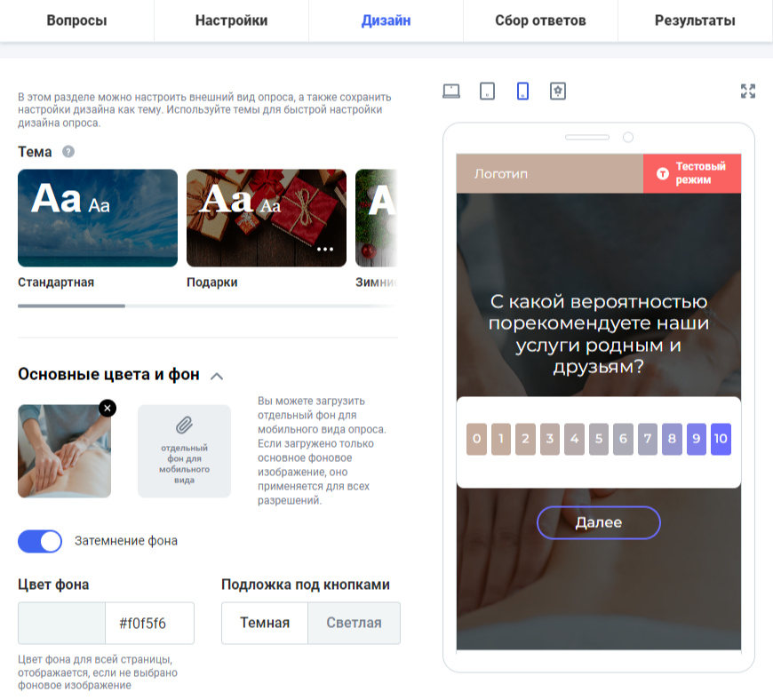The image size is (773, 700).
Task: Upload separate mobile background via paperclip
Action: 184,451
